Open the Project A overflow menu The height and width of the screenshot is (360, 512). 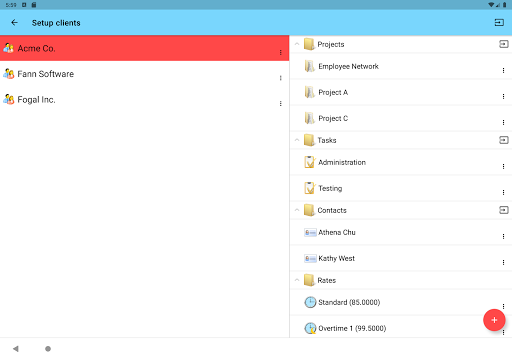tap(503, 96)
